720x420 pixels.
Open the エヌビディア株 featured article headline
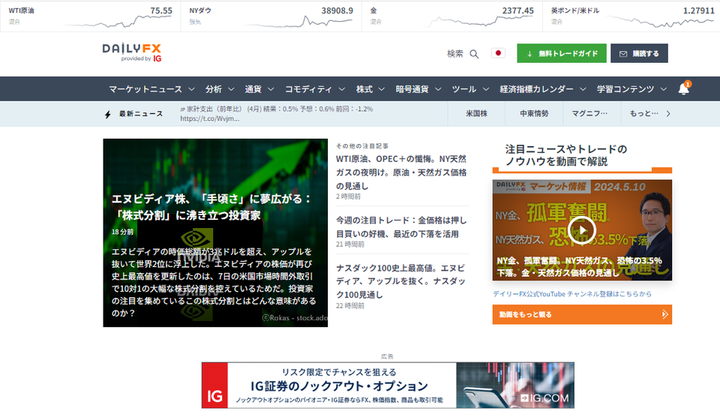(212, 207)
